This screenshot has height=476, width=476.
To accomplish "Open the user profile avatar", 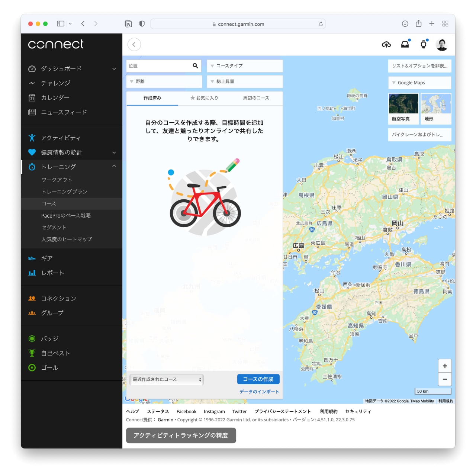I will click(x=442, y=45).
